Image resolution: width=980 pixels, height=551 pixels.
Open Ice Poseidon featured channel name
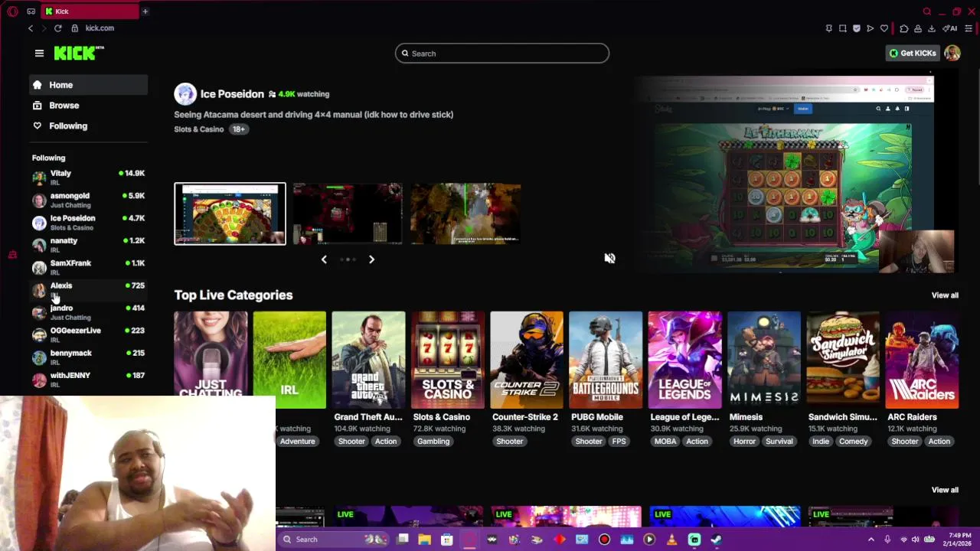pyautogui.click(x=232, y=94)
